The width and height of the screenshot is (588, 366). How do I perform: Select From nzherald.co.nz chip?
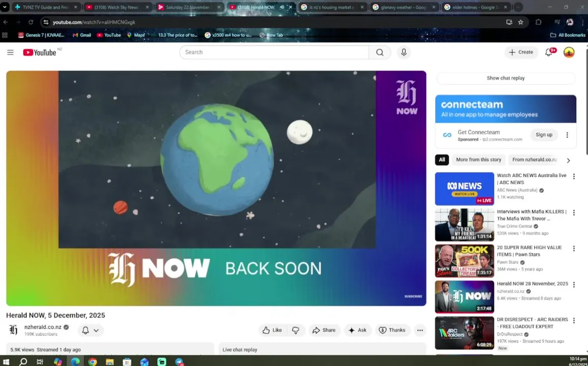pos(534,160)
